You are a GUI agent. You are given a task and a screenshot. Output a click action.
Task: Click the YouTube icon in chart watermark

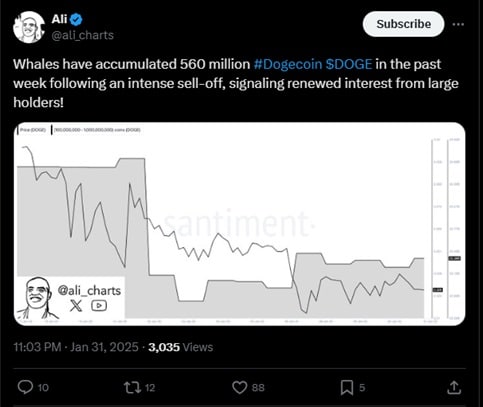[x=99, y=305]
